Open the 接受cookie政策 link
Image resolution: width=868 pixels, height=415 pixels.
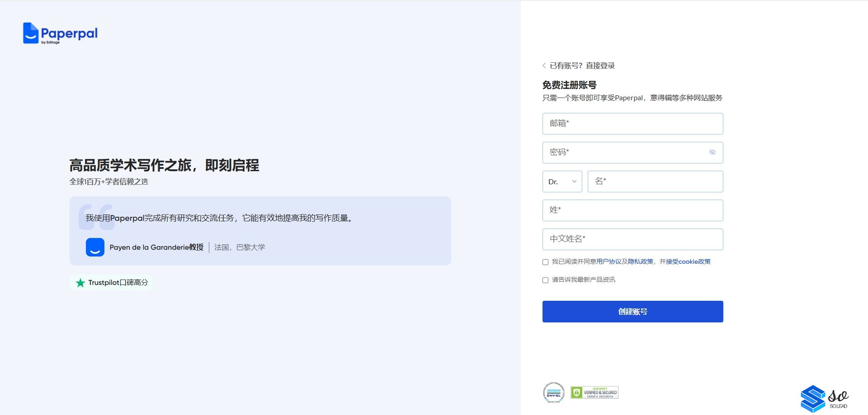[x=688, y=261]
